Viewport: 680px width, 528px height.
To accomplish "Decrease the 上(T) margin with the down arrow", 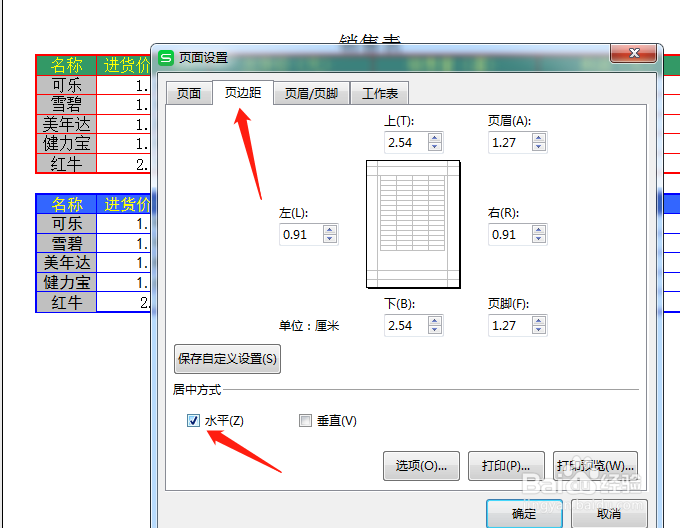I will [x=435, y=147].
